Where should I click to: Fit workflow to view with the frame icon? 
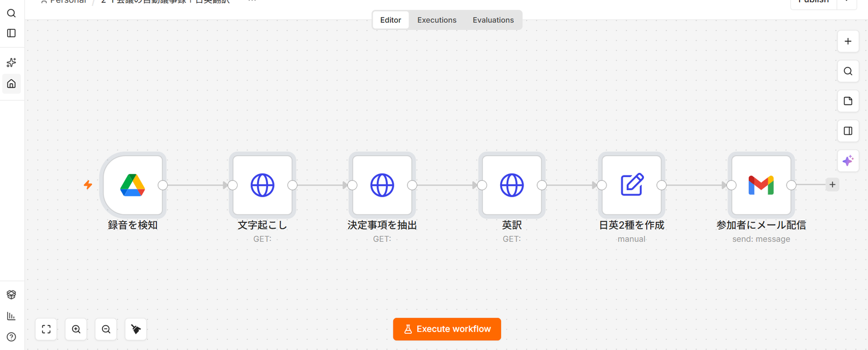pyautogui.click(x=46, y=329)
